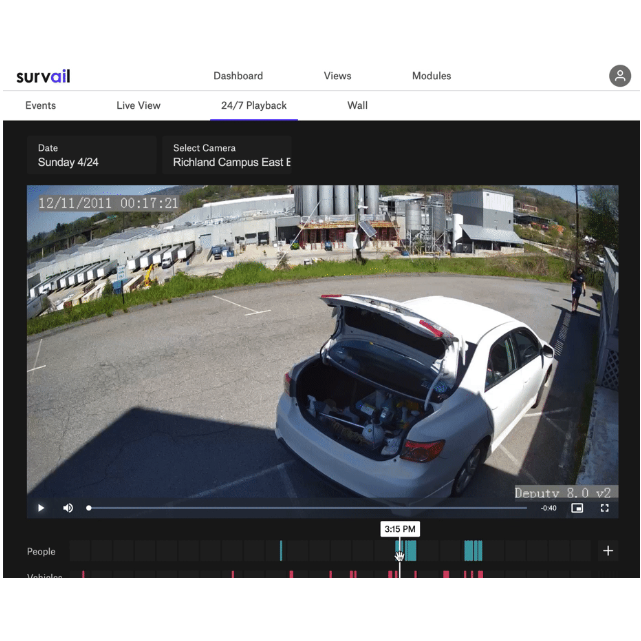Enable picture-in-picture mode for the video
Image resolution: width=641 pixels, height=641 pixels.
coord(577,508)
